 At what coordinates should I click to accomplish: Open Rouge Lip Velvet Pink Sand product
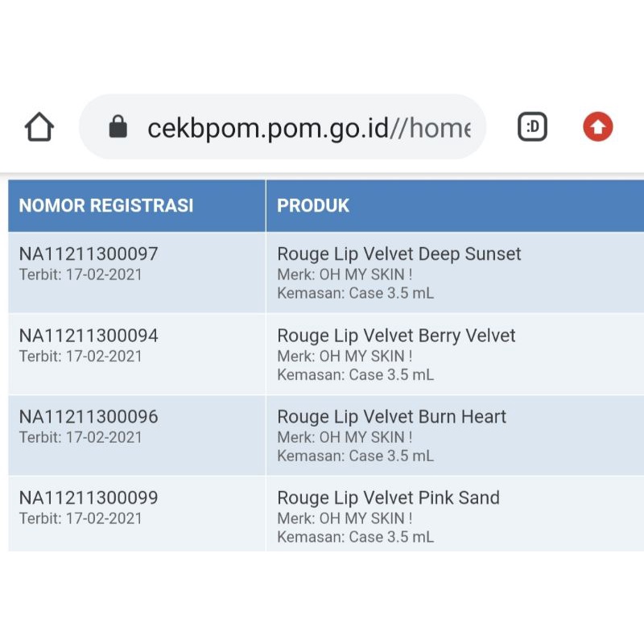pyautogui.click(x=389, y=498)
